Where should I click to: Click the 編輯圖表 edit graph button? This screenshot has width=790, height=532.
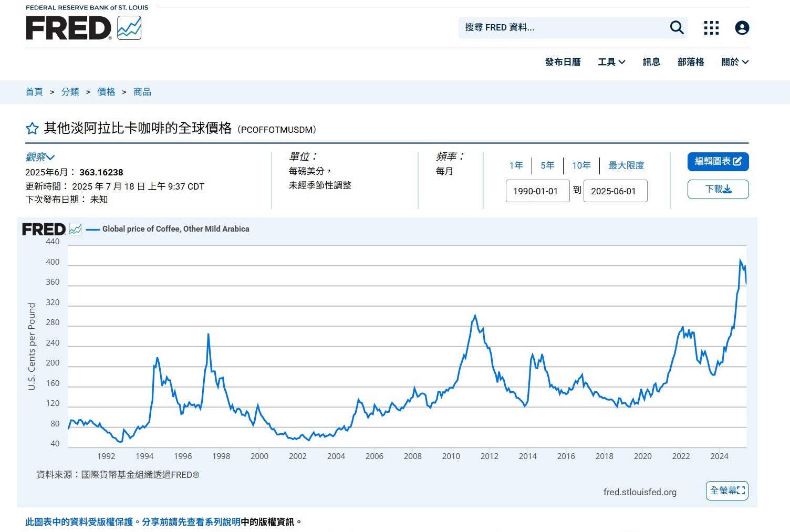(x=718, y=161)
